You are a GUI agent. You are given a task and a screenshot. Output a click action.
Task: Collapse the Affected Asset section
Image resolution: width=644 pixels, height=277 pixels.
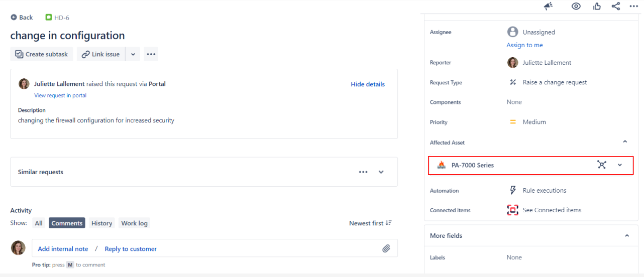click(625, 142)
